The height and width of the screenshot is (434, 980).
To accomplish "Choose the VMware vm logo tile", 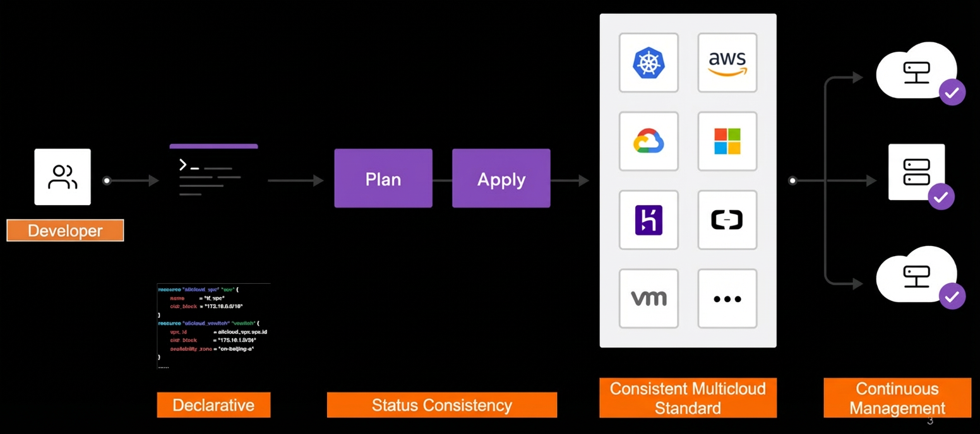I will 648,298.
